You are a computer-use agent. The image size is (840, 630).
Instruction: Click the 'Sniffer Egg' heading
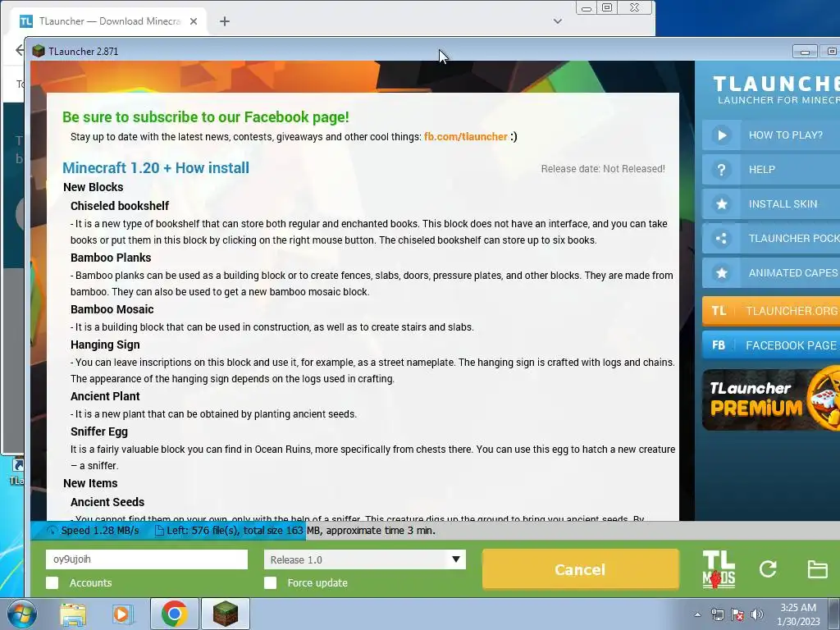coord(99,431)
